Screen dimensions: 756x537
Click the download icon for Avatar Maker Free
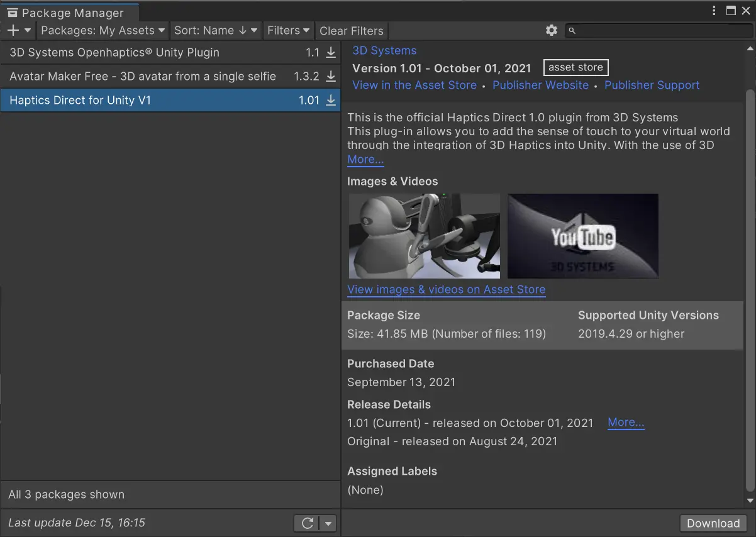331,77
